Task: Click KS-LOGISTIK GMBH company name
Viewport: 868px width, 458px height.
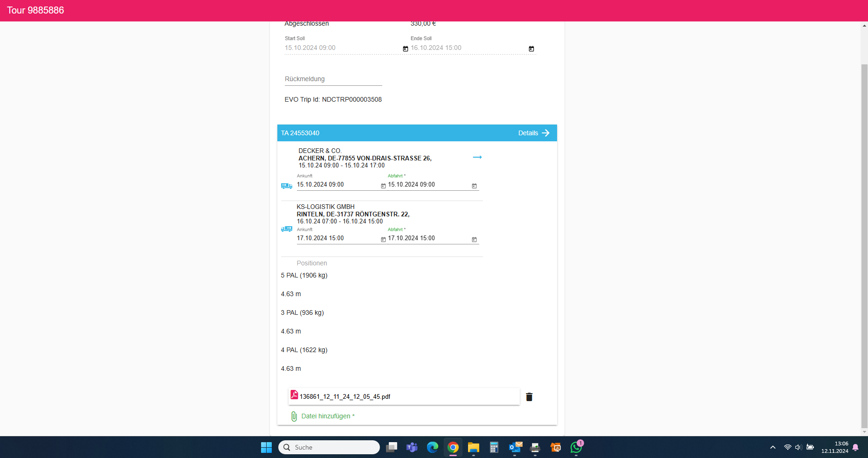Action: point(326,207)
